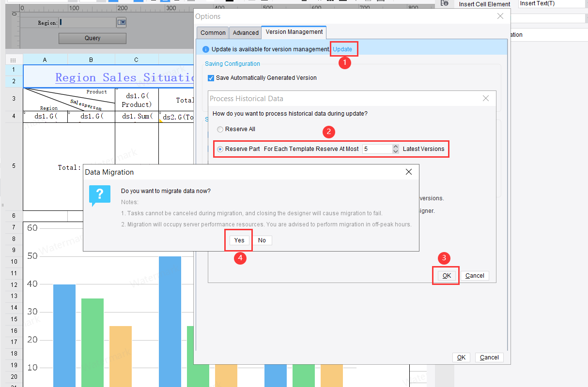This screenshot has height=387, width=588.
Task: Confirm Process Historical Data with OK
Action: [447, 276]
